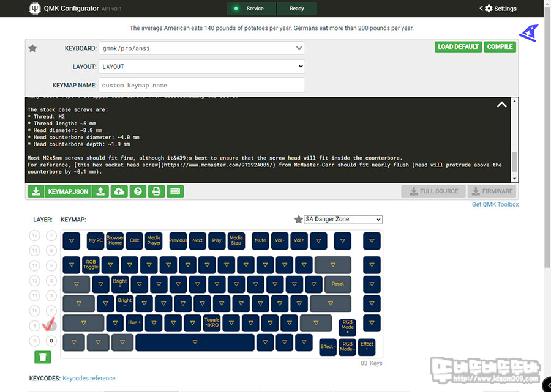Image resolution: width=551 pixels, height=392 pixels.
Task: Click the download keymap arrow icon
Action: pos(36,191)
